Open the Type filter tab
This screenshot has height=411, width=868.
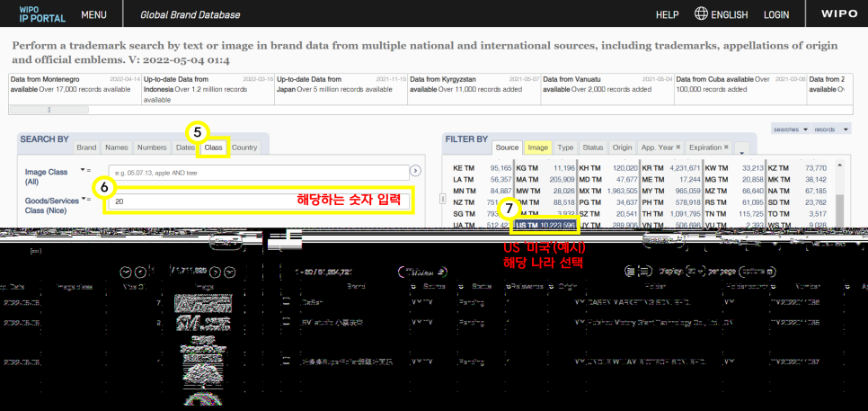pos(565,147)
